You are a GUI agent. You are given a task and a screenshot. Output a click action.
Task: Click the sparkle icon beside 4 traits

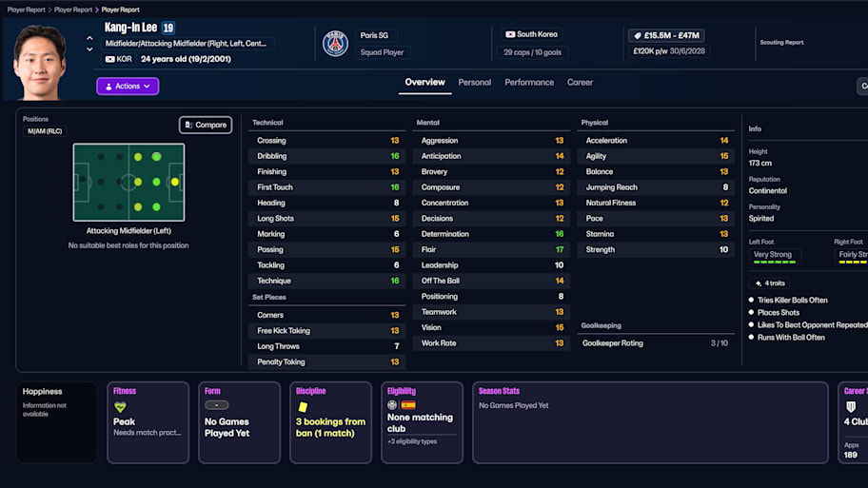click(759, 283)
